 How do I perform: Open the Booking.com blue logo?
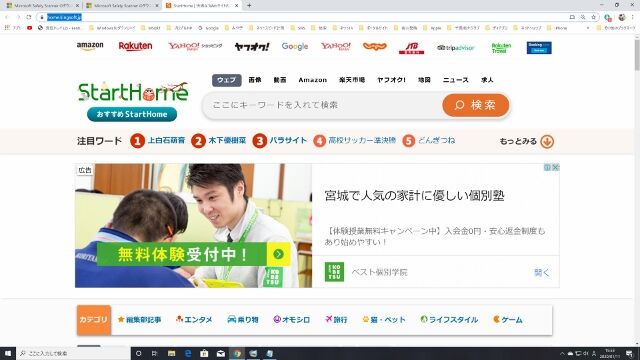[539, 48]
